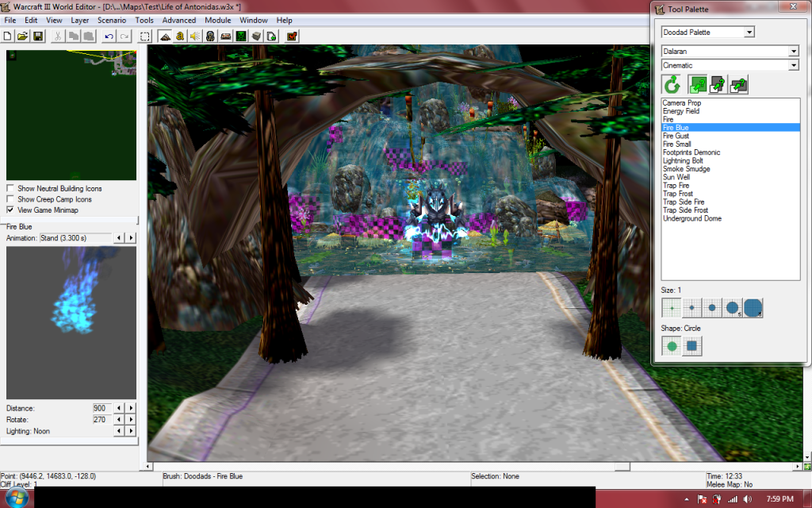This screenshot has height=508, width=812.
Task: Select the smallest brush size 1
Action: tap(672, 308)
